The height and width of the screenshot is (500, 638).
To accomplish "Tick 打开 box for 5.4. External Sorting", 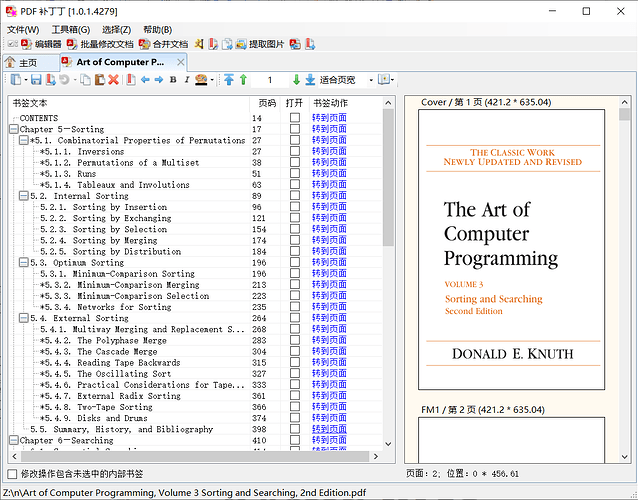I will tap(295, 318).
